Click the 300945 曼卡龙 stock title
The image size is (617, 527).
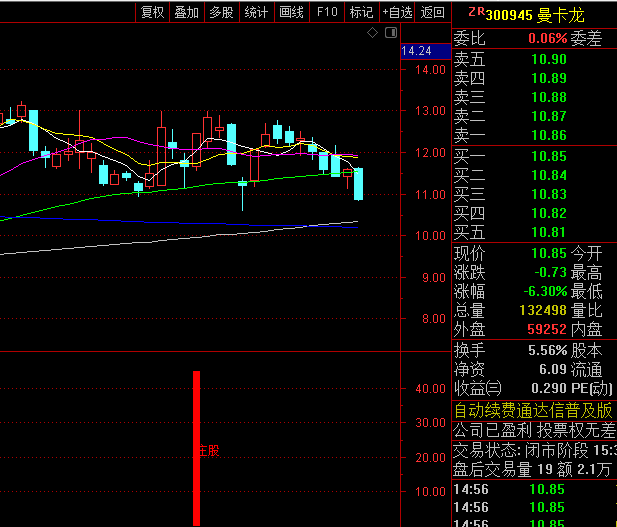point(535,15)
